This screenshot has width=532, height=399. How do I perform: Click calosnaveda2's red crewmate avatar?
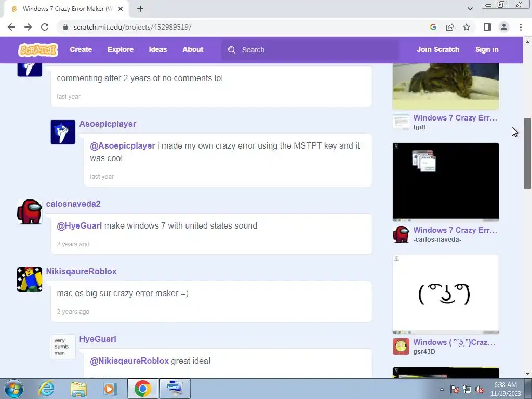pos(30,212)
